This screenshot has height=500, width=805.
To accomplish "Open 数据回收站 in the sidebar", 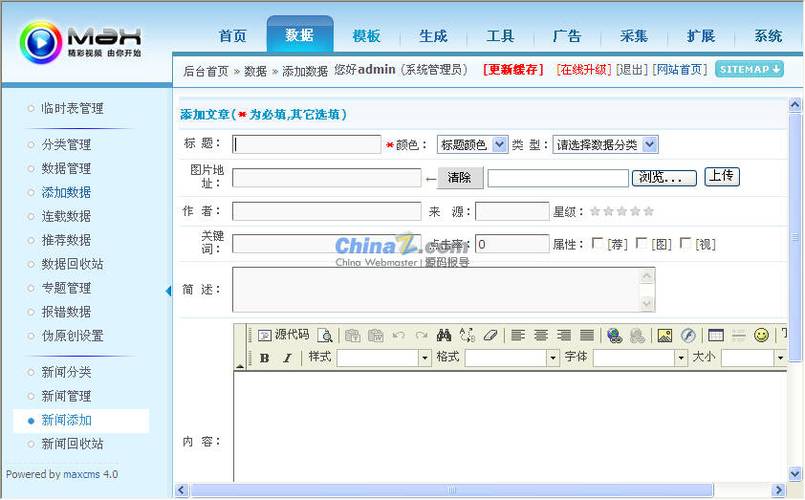I will (x=72, y=264).
